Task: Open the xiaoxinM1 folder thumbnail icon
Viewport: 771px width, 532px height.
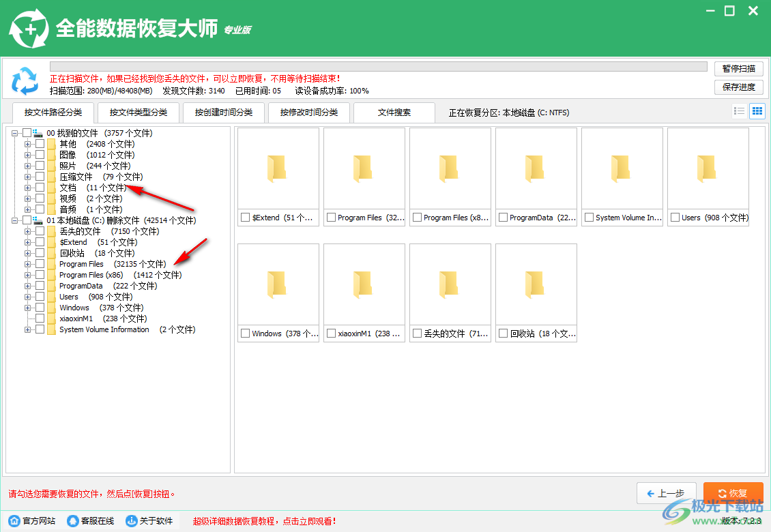Action: pos(364,285)
